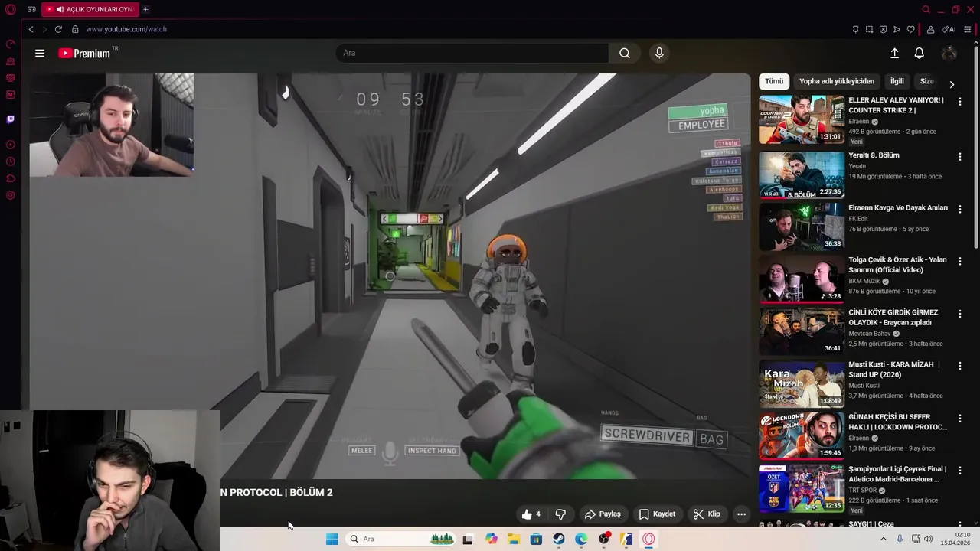Open the Opera AI assistant button
This screenshot has width=980, height=551.
949,29
